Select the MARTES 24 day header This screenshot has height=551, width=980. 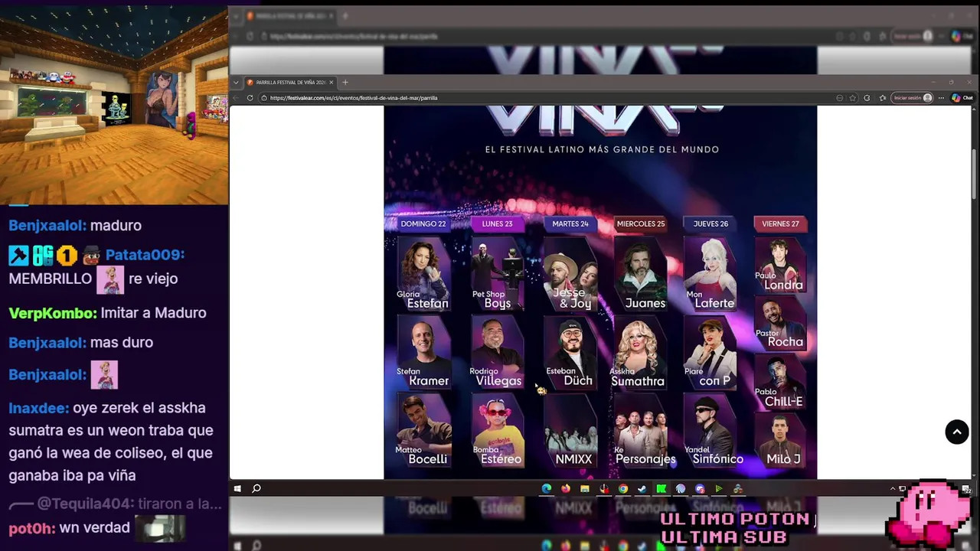click(x=570, y=223)
